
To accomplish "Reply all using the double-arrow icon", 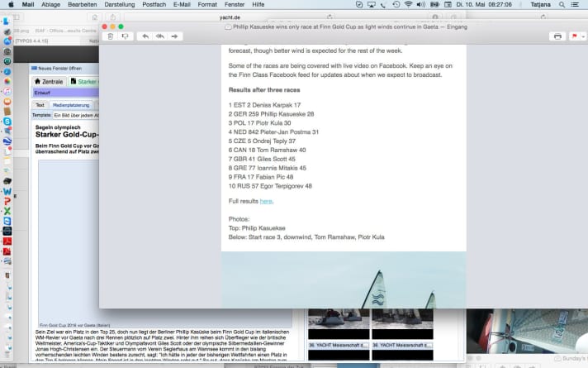I will click(x=160, y=36).
